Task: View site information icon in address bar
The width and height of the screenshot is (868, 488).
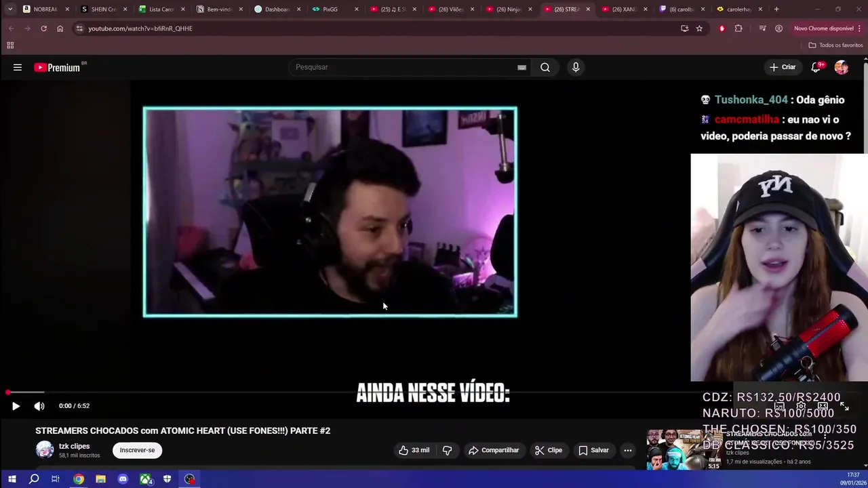Action: [x=79, y=28]
